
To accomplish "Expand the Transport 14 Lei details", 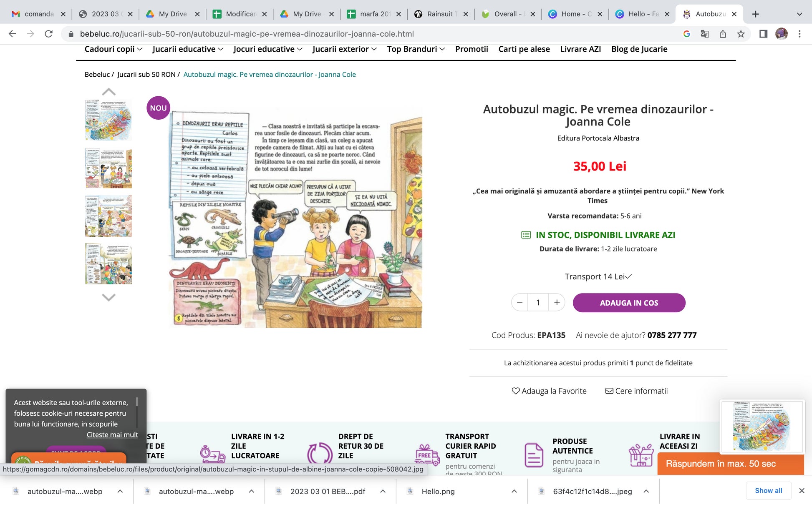I will coord(598,276).
